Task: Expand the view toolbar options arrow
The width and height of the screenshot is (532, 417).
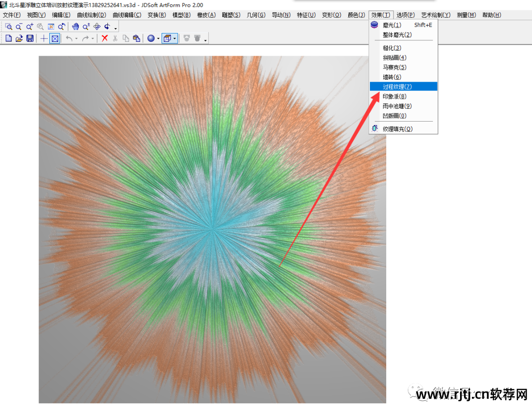Action: coord(116,28)
